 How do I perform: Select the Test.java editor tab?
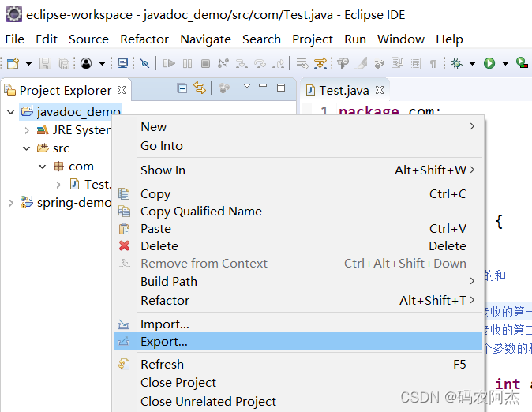pos(343,90)
